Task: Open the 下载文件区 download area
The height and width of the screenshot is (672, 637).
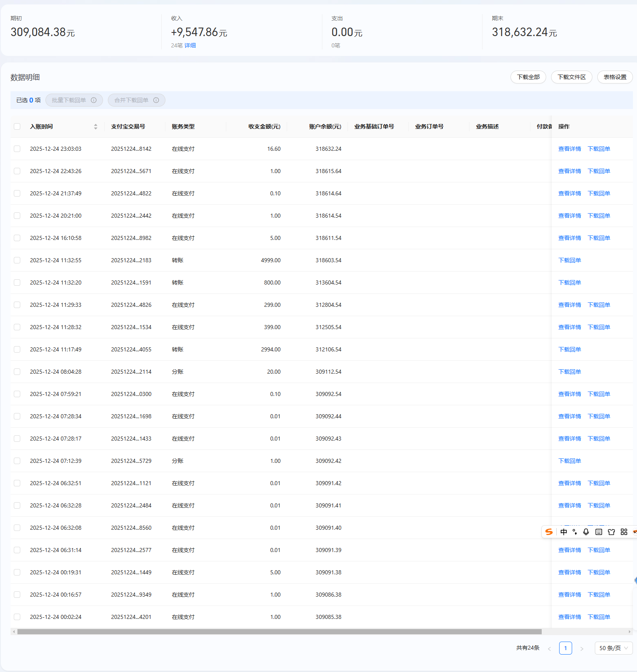Action: click(571, 77)
